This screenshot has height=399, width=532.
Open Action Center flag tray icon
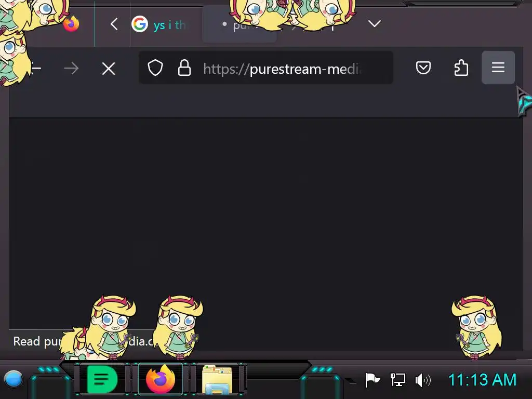pyautogui.click(x=372, y=380)
